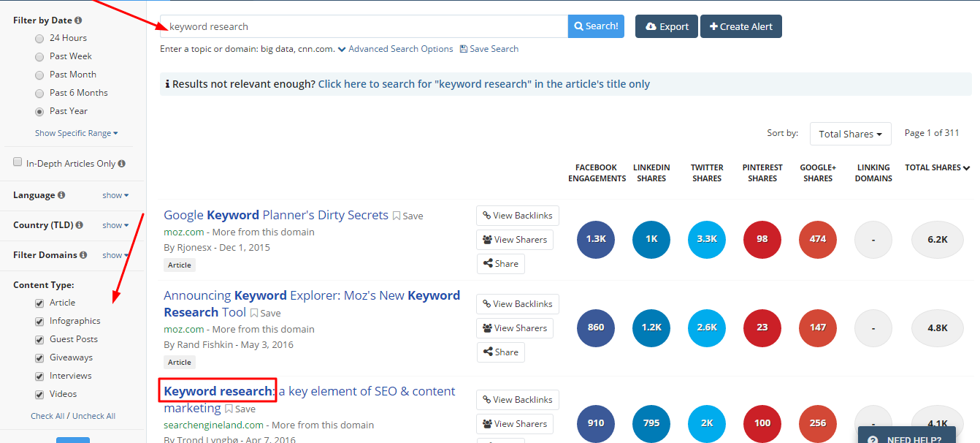
Task: Click the Linking Domains column header
Action: coord(873,173)
